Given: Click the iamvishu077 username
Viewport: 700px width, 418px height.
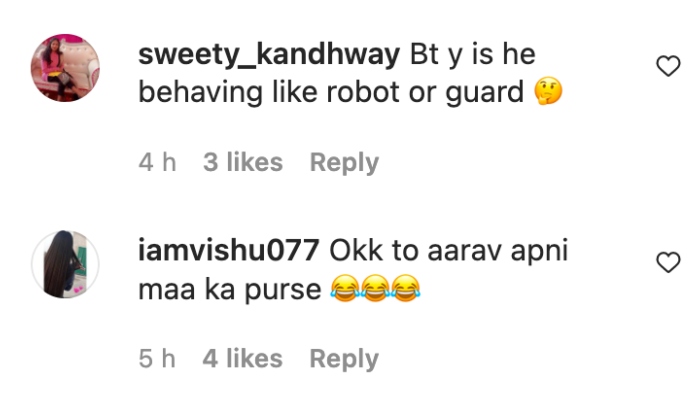Looking at the screenshot, I should pyautogui.click(x=229, y=251).
